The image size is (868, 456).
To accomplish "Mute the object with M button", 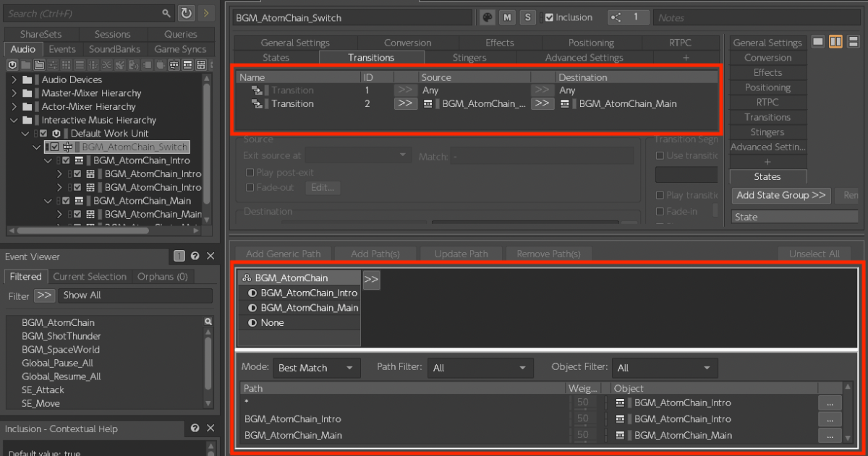I will click(507, 17).
